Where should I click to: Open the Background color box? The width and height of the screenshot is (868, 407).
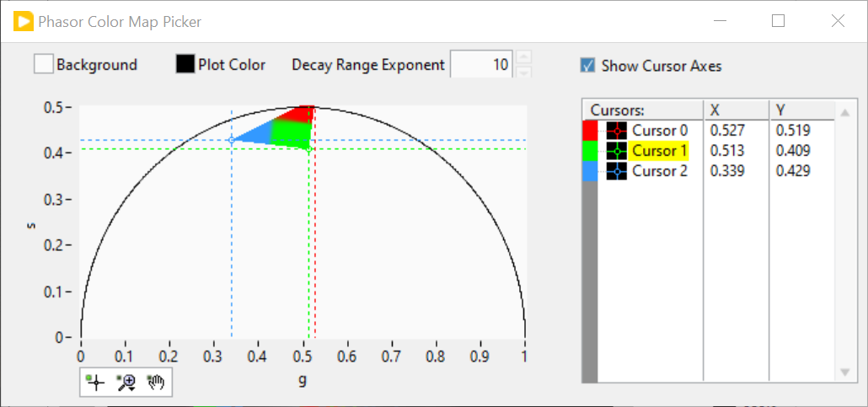[44, 64]
